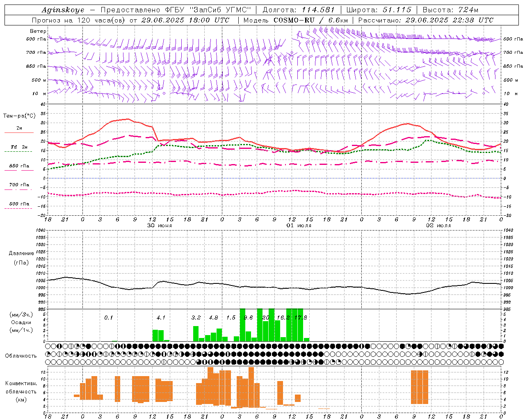Click the Рассчитано: 29.06.2025 22:38 UTC timestamp

click(426, 20)
